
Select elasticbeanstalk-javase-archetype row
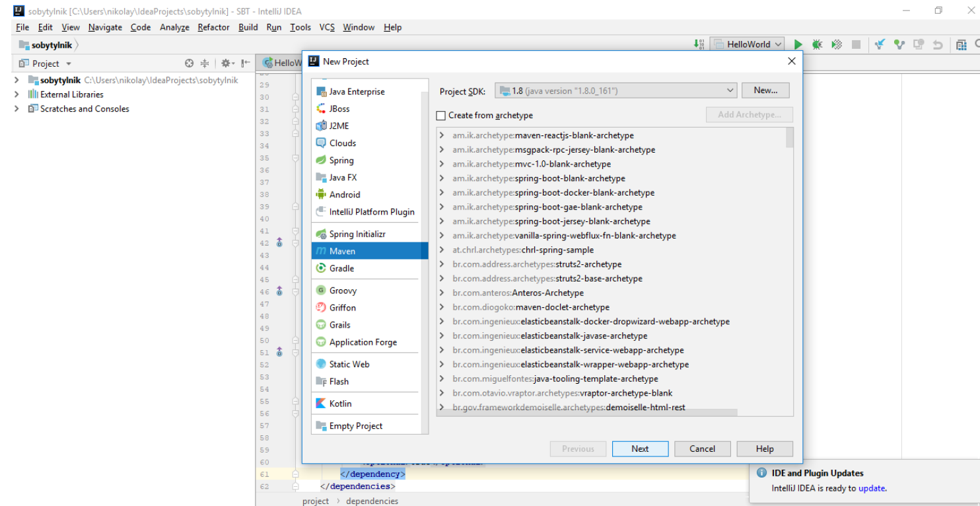[x=612, y=336]
